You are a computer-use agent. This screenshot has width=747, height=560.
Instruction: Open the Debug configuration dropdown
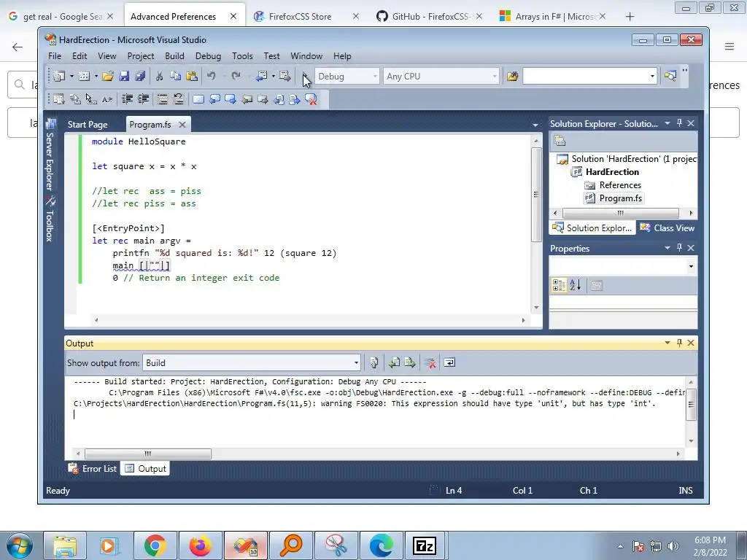[x=375, y=76]
